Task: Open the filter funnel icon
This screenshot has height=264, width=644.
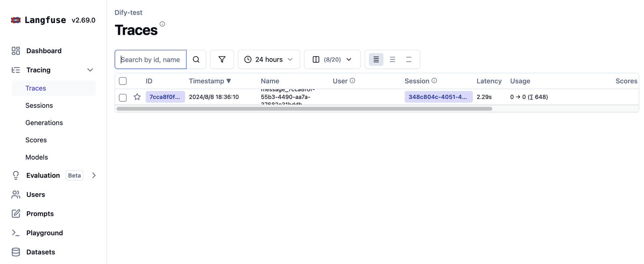Action: [222, 60]
